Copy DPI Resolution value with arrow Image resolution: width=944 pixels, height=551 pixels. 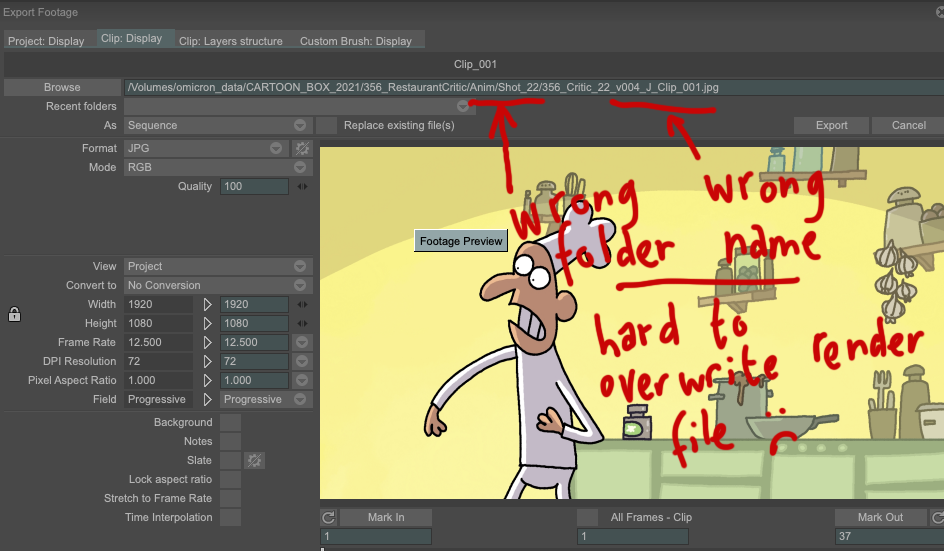tap(207, 362)
